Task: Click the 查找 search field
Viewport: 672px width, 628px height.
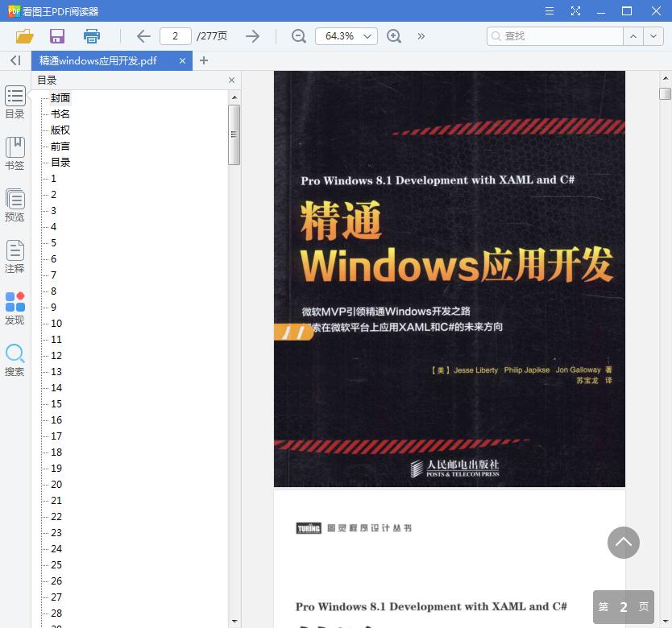Action: pyautogui.click(x=554, y=36)
